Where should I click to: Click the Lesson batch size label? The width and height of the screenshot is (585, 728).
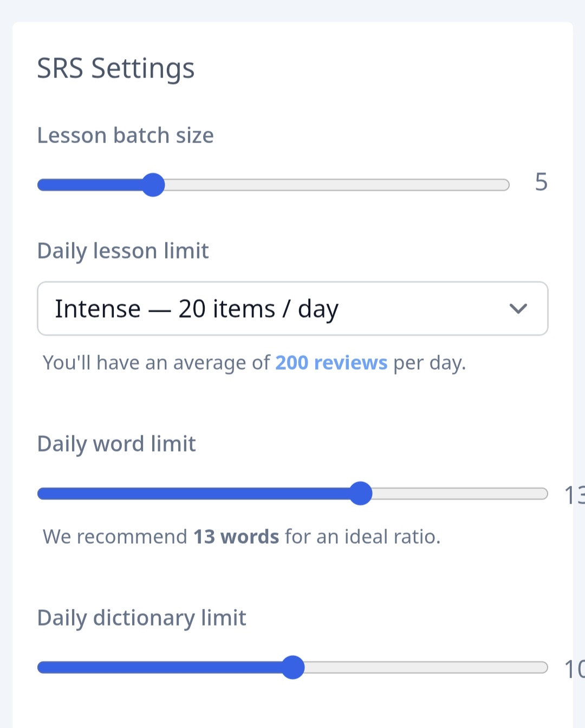click(x=125, y=136)
